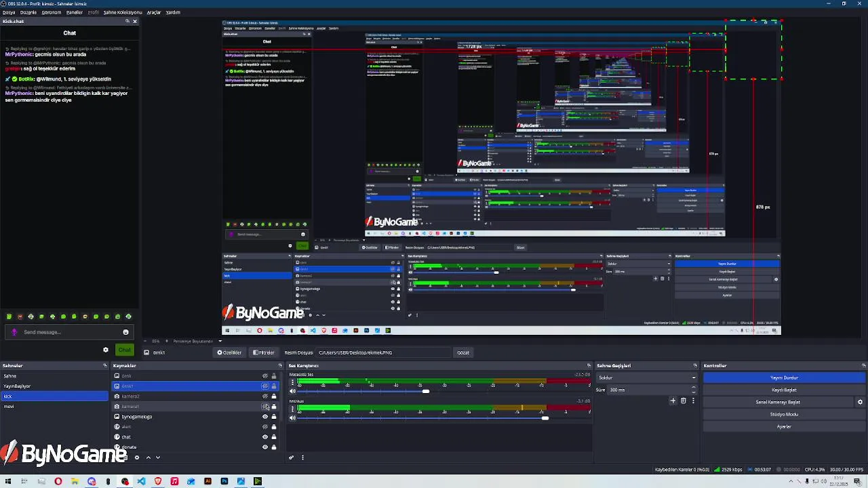The width and height of the screenshot is (868, 488).
Task: Open the audio mixer options menu
Action: [x=302, y=457]
